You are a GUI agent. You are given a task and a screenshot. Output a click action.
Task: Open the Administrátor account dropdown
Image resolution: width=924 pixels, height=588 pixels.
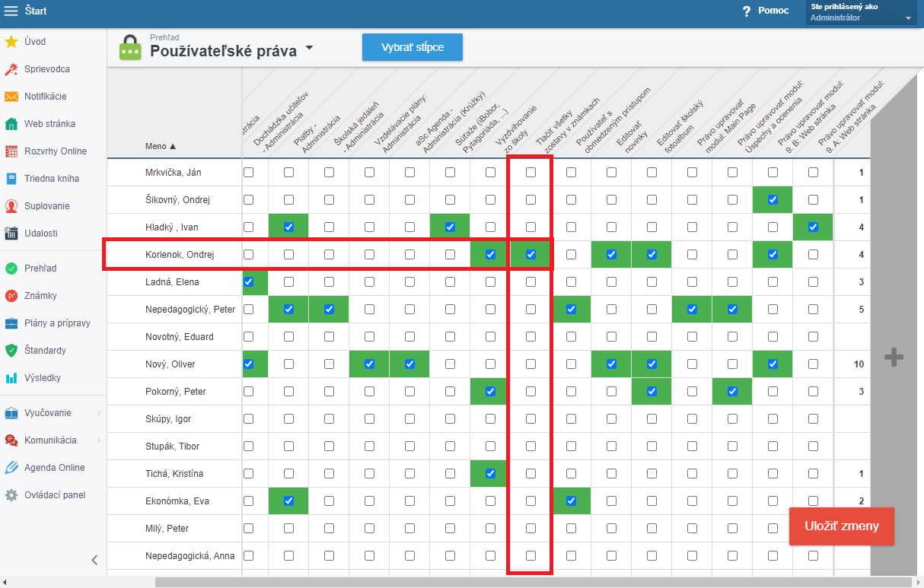tap(908, 18)
